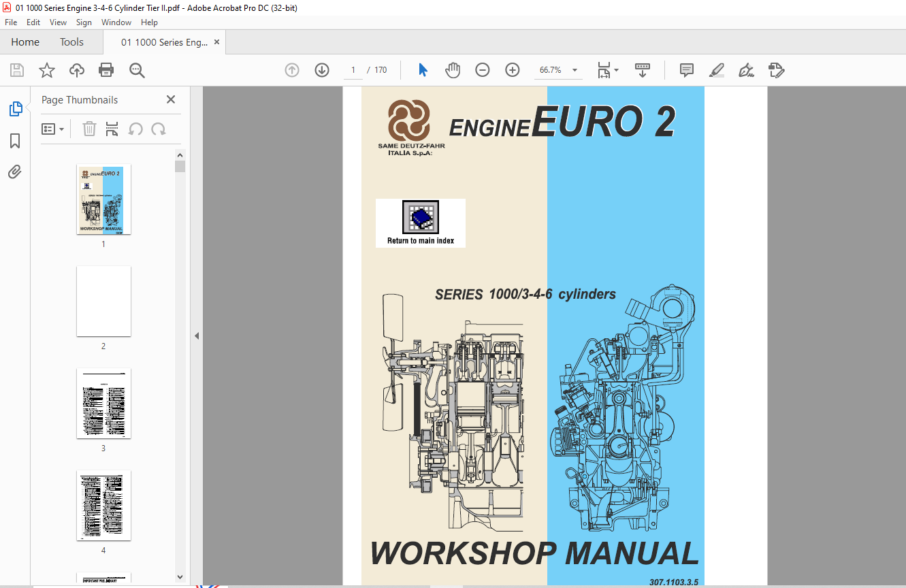Close the Page Thumbnails panel
The height and width of the screenshot is (588, 906).
171,99
